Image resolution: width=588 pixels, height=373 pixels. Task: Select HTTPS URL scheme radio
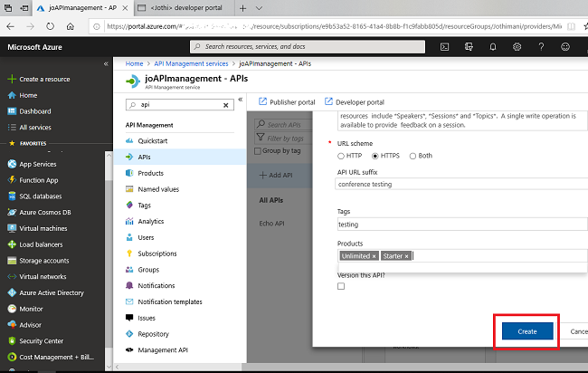click(x=375, y=156)
